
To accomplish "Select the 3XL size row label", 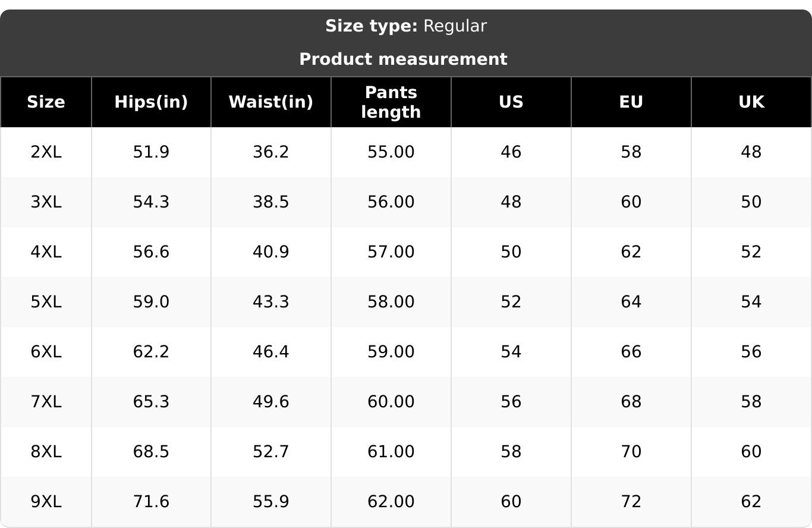I will point(46,202).
